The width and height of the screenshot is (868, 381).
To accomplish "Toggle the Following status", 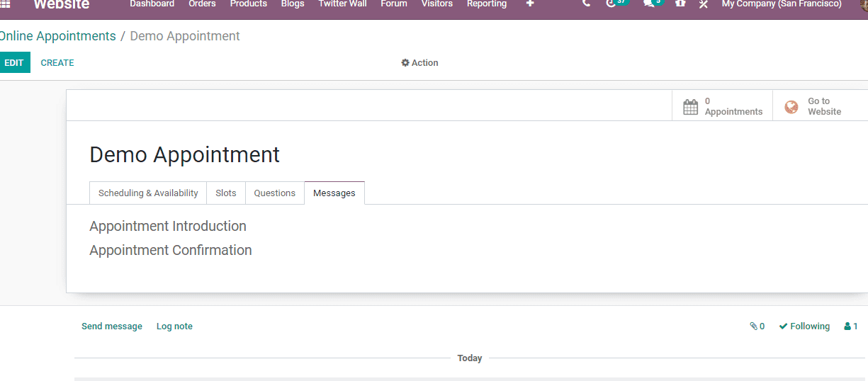I will click(804, 326).
